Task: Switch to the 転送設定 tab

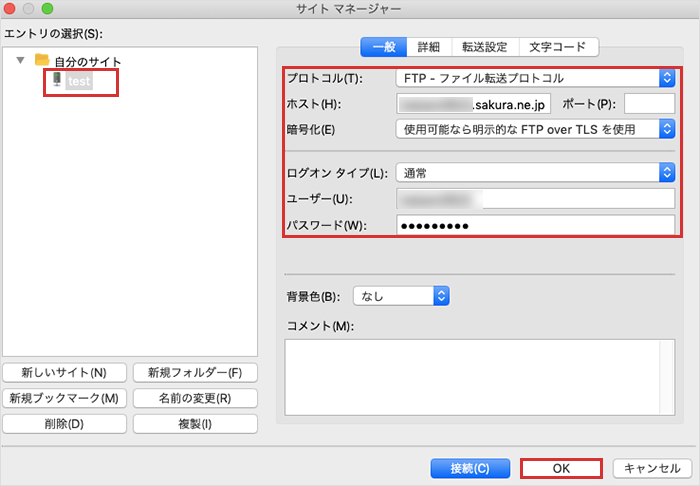Action: [484, 47]
